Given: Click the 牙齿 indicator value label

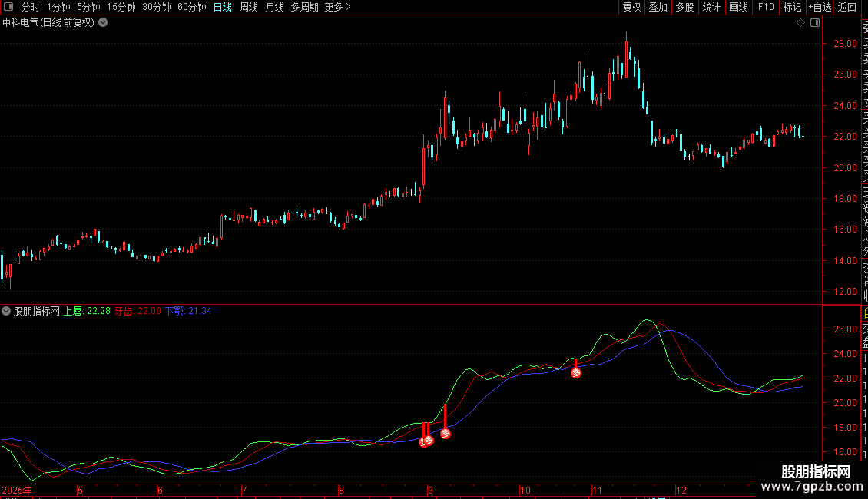Looking at the screenshot, I should pos(137,311).
